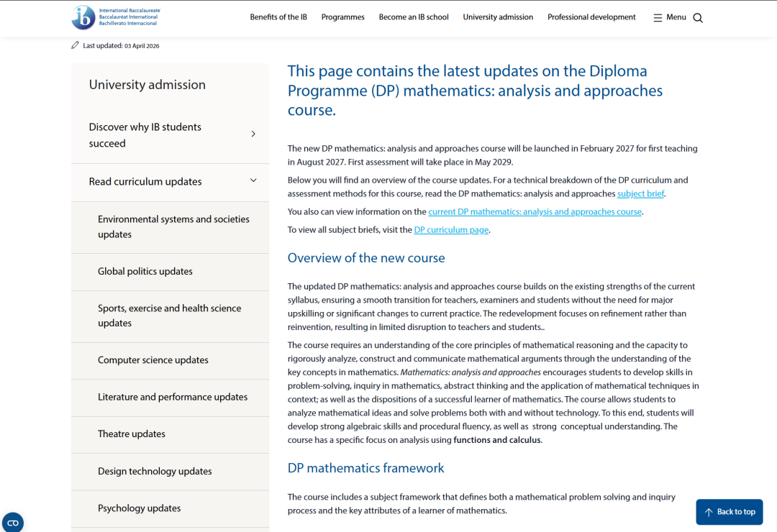Select University admission in top navigation

click(498, 17)
